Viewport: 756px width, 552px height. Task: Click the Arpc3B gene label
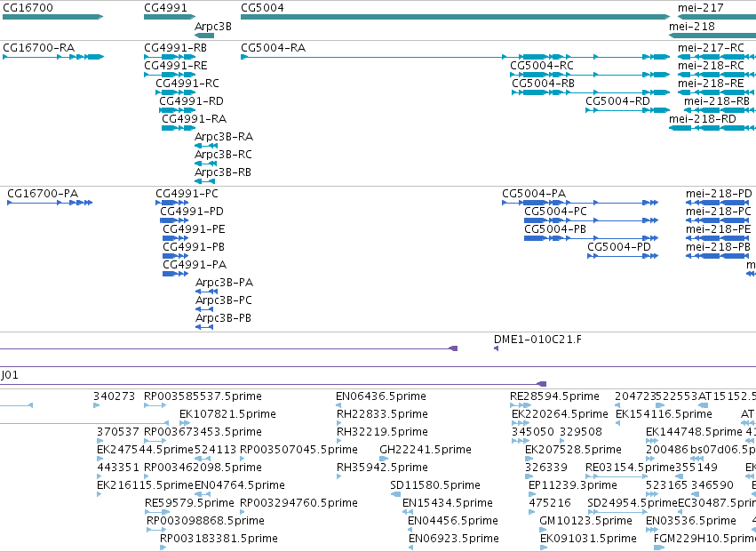point(212,26)
